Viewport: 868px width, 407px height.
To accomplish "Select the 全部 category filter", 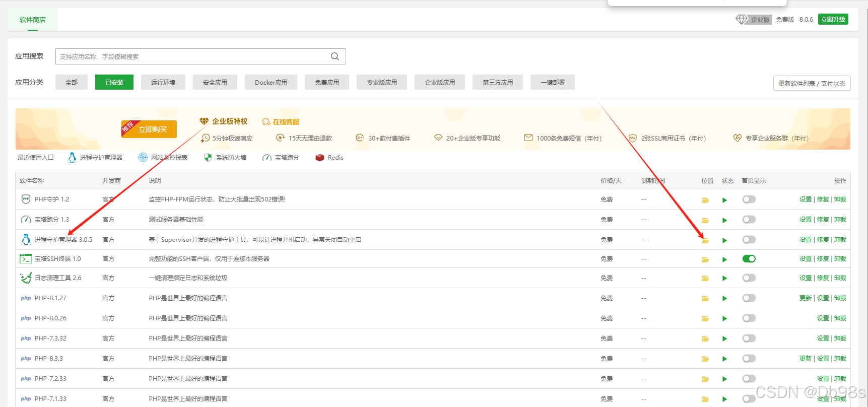I will click(72, 82).
